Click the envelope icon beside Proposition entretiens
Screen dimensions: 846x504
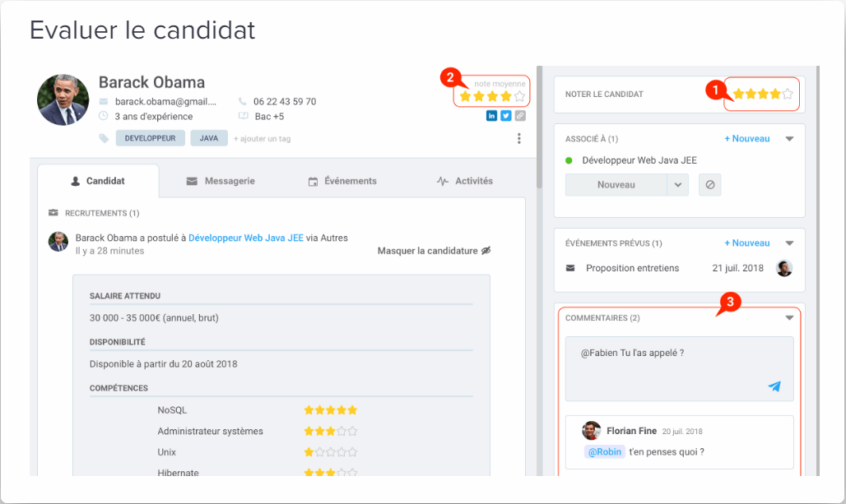click(570, 267)
